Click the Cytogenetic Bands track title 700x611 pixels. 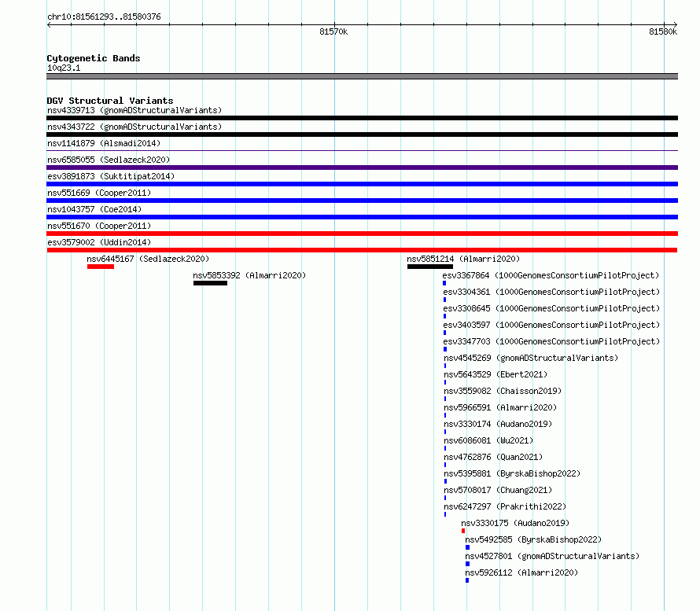pos(94,58)
